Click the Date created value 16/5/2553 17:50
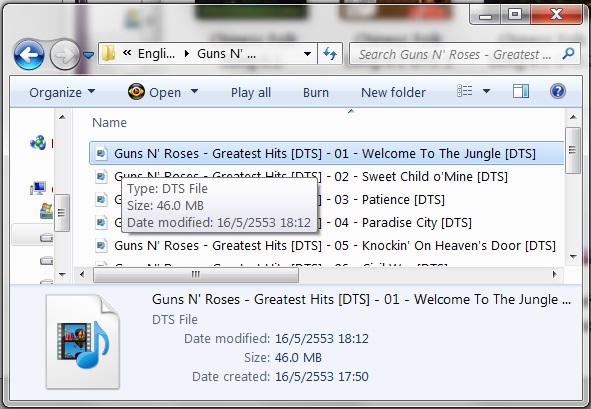The height and width of the screenshot is (409, 591). tap(322, 376)
